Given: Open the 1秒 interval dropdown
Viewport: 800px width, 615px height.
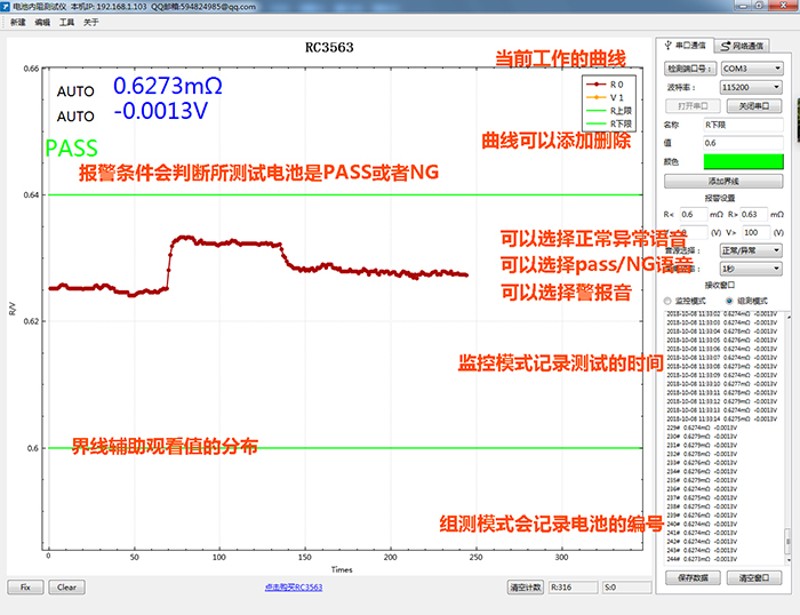Looking at the screenshot, I should (751, 268).
